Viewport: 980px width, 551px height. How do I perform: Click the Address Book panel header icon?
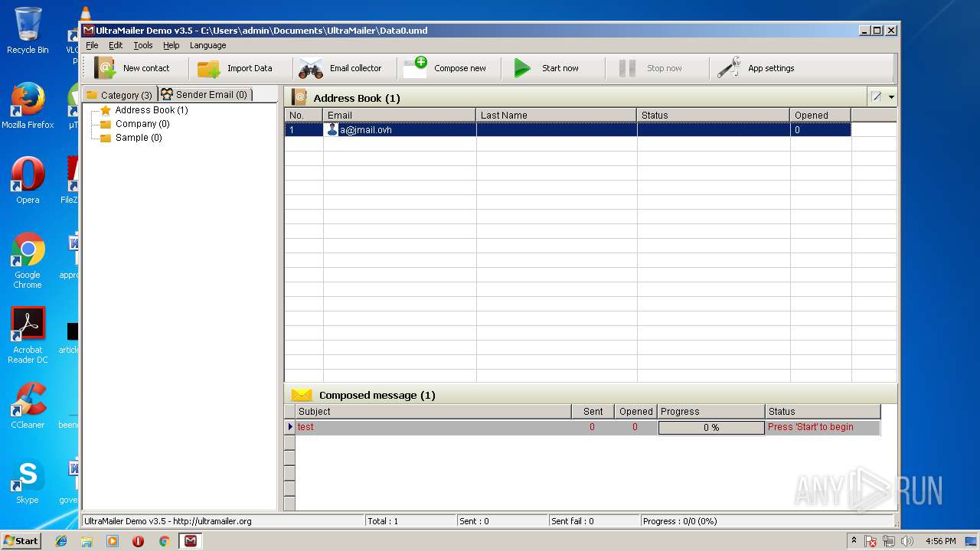299,97
